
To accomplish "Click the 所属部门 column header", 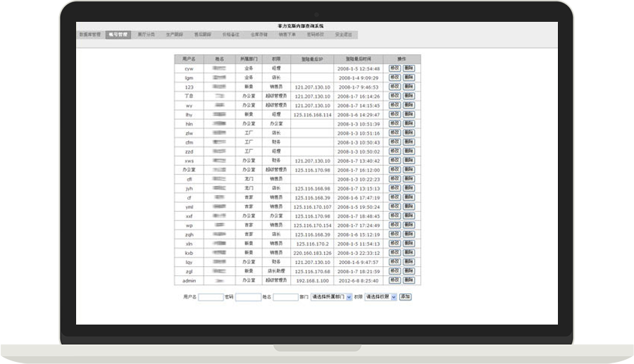I will pos(249,59).
